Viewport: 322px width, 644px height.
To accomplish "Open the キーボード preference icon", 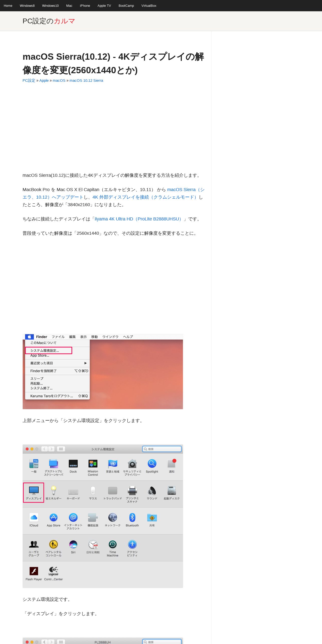I will click(x=73, y=493).
